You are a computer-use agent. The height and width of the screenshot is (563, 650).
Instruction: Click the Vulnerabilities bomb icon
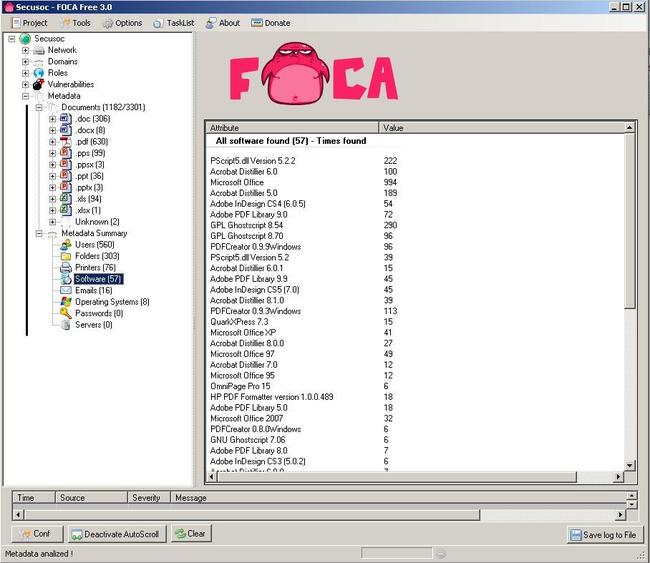click(38, 85)
